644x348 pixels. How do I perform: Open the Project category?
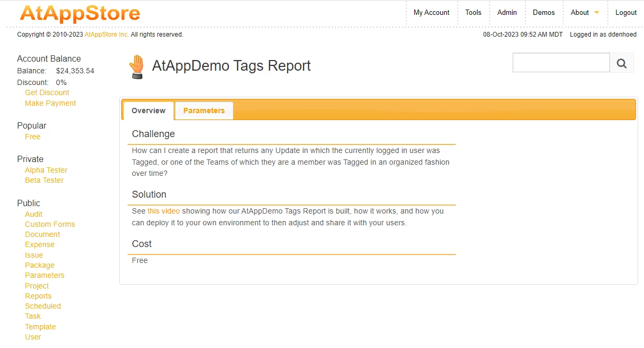[x=37, y=286]
